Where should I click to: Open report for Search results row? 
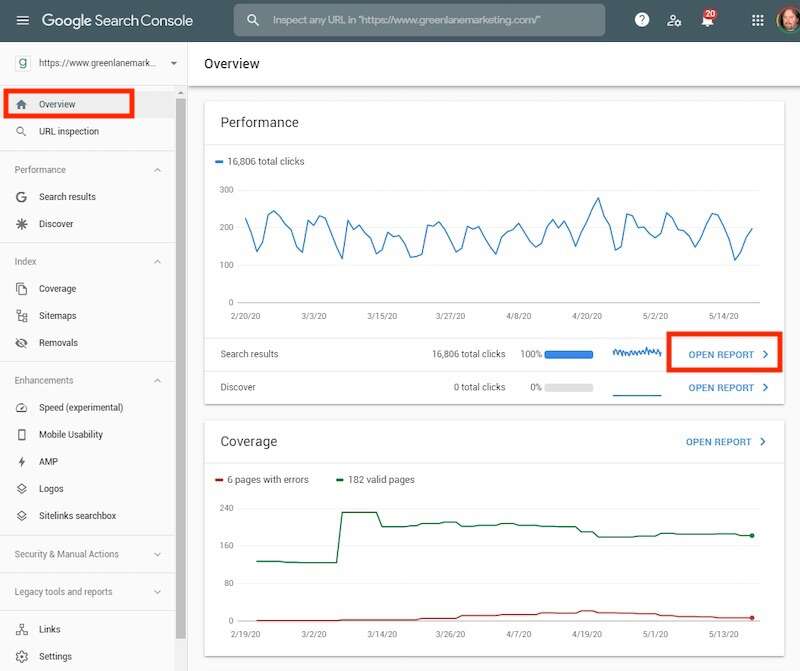(x=728, y=355)
